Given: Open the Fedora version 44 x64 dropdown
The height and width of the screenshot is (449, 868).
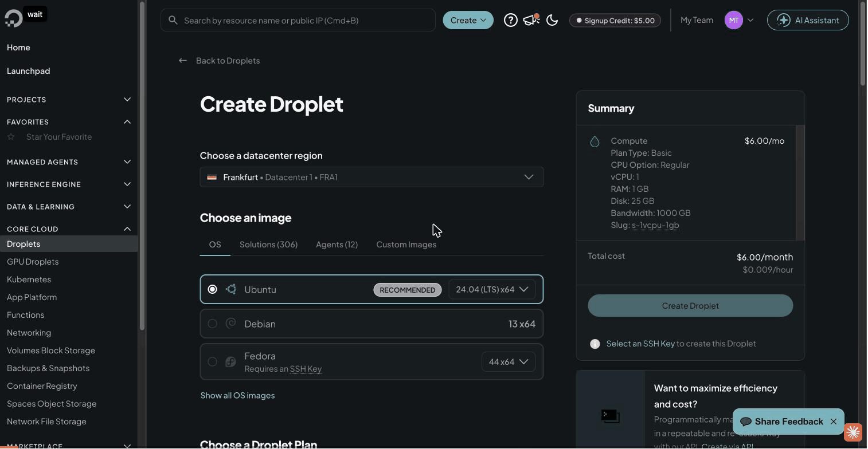Looking at the screenshot, I should click(509, 362).
